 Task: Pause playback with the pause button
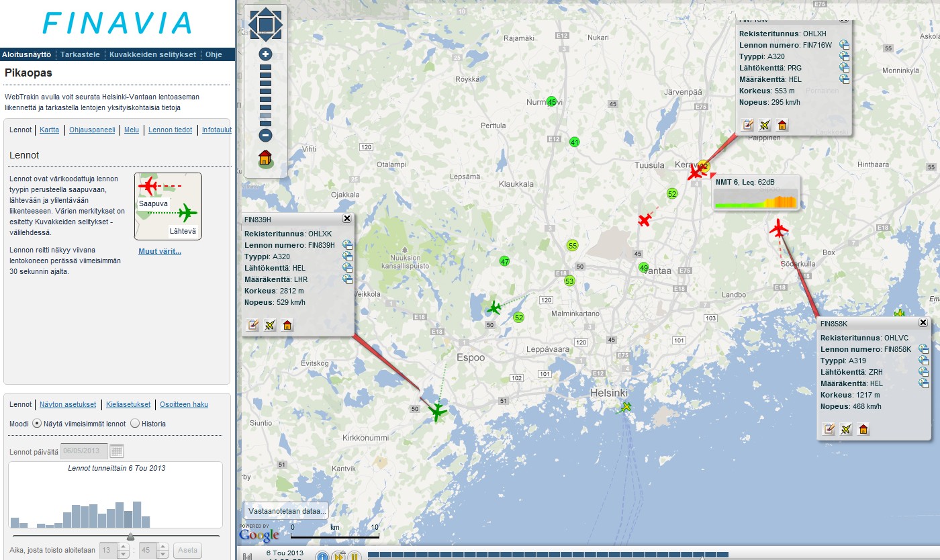tap(355, 556)
